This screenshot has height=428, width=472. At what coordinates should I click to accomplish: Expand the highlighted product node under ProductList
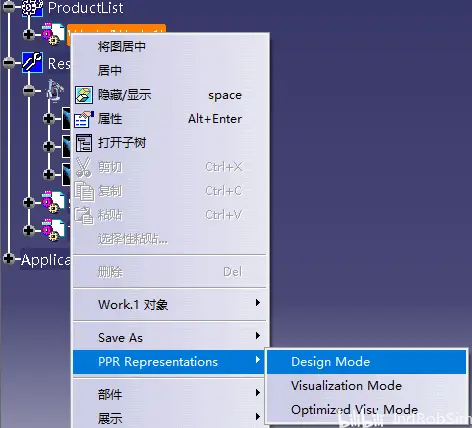pos(29,34)
